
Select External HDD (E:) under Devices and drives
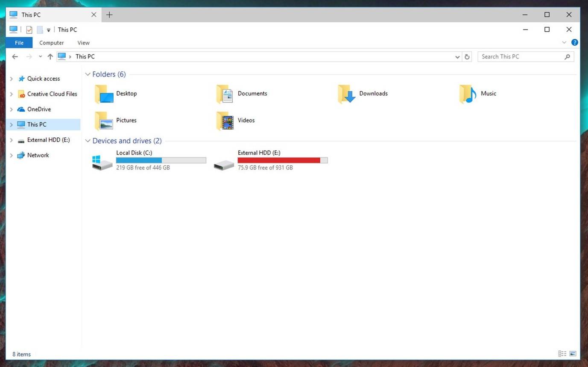tap(270, 160)
